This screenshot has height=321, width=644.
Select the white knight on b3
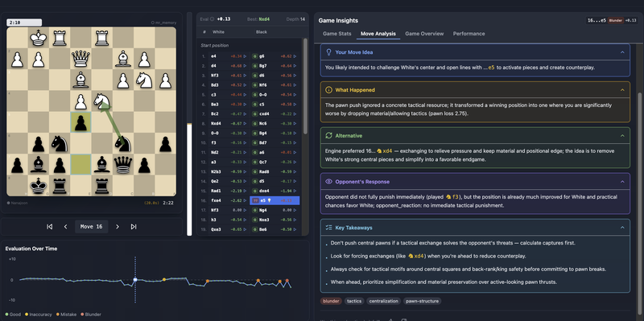[144, 80]
